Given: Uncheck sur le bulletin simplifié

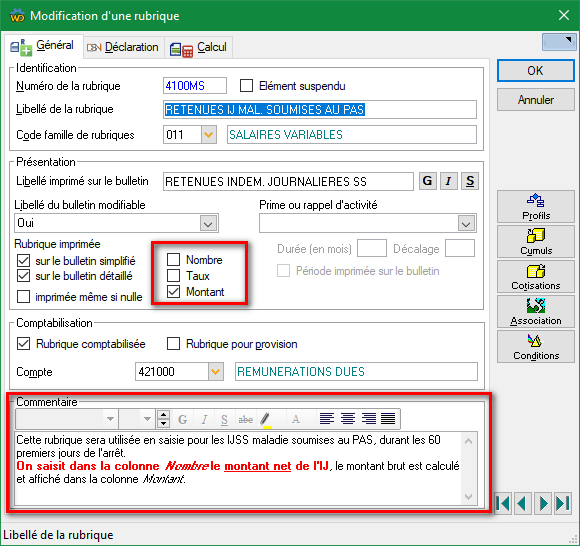Looking at the screenshot, I should coord(24,260).
